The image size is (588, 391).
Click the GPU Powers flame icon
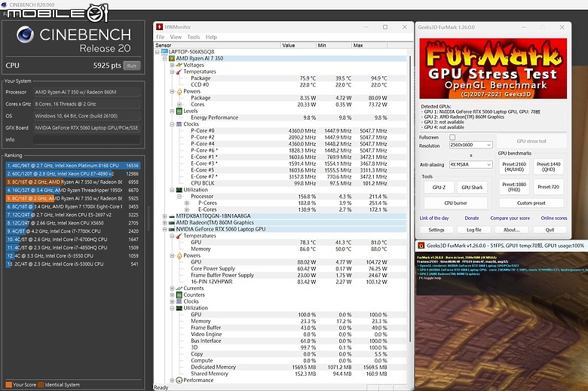coord(179,255)
